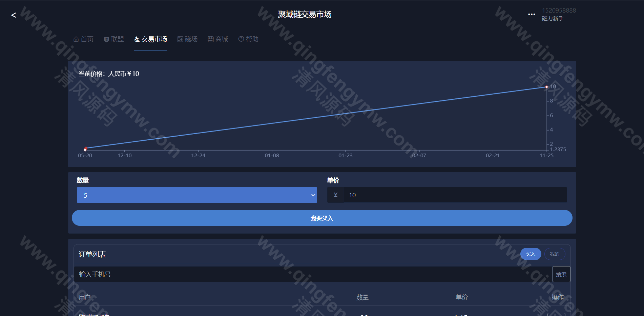
Task: Open the three-dot more options menu
Action: point(531,14)
